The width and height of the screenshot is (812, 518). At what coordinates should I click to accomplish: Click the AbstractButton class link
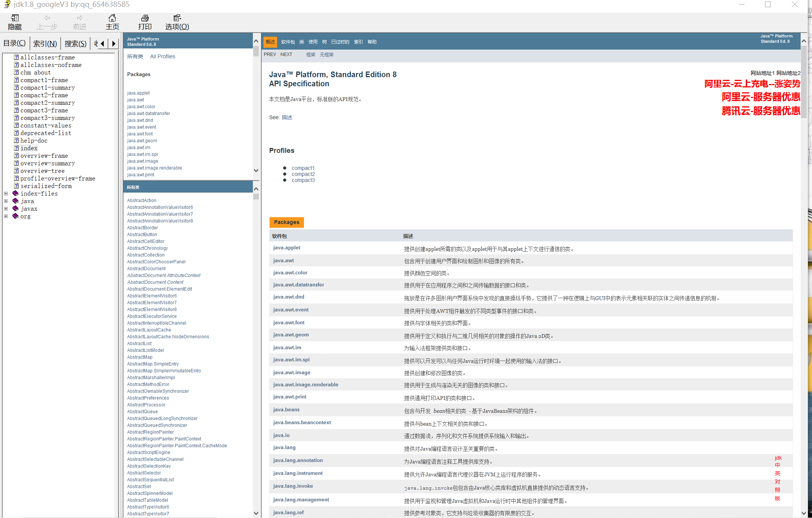coord(142,235)
